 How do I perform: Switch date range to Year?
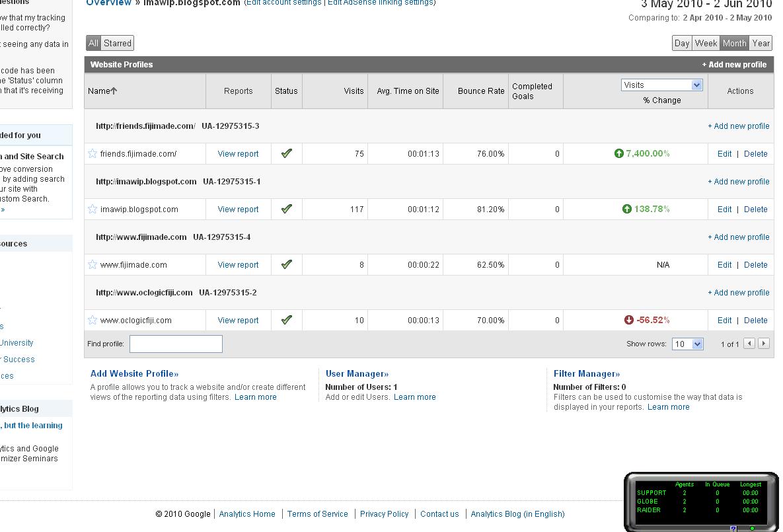point(761,43)
